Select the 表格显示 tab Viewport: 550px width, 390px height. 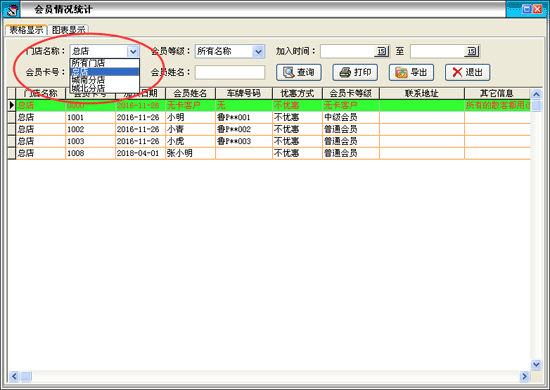coord(26,30)
